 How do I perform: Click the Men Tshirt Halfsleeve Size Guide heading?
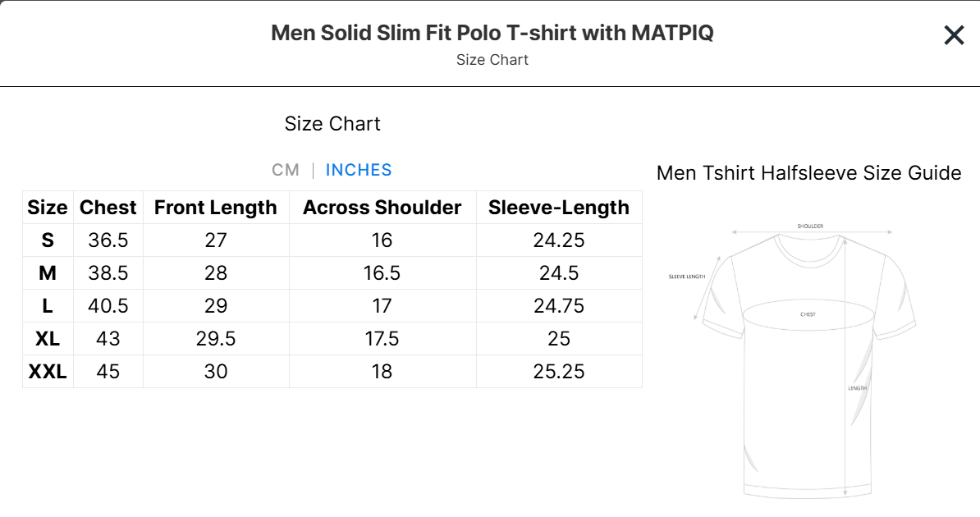pos(808,172)
